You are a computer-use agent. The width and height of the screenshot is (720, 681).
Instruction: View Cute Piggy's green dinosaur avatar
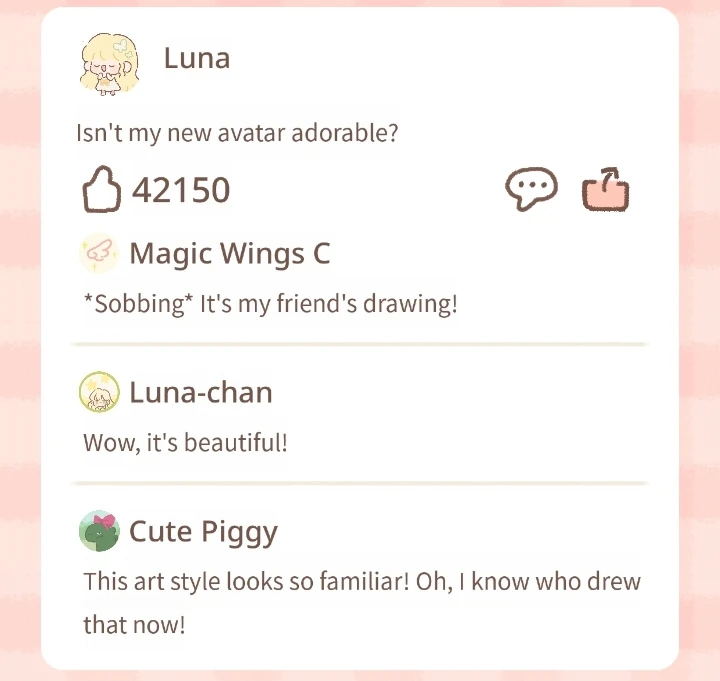coord(99,531)
